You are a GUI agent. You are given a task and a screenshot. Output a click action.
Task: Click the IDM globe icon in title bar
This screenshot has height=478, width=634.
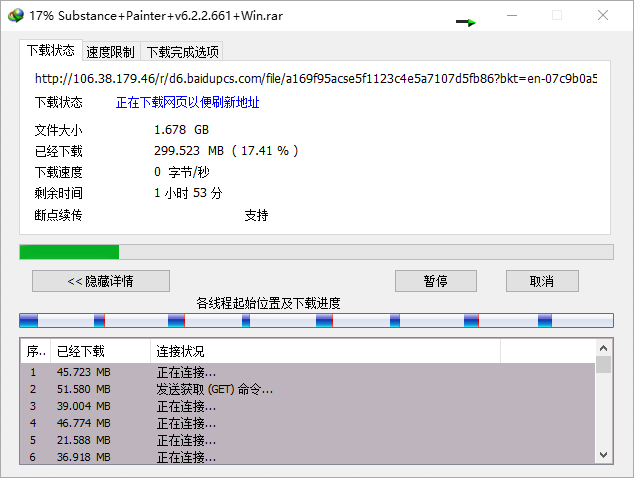[x=16, y=15]
